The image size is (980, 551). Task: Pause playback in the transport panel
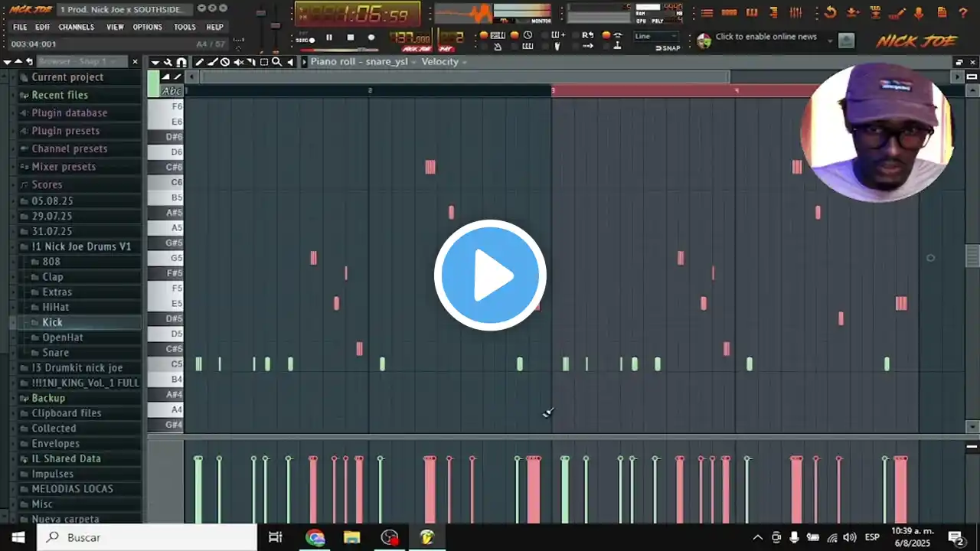click(329, 37)
